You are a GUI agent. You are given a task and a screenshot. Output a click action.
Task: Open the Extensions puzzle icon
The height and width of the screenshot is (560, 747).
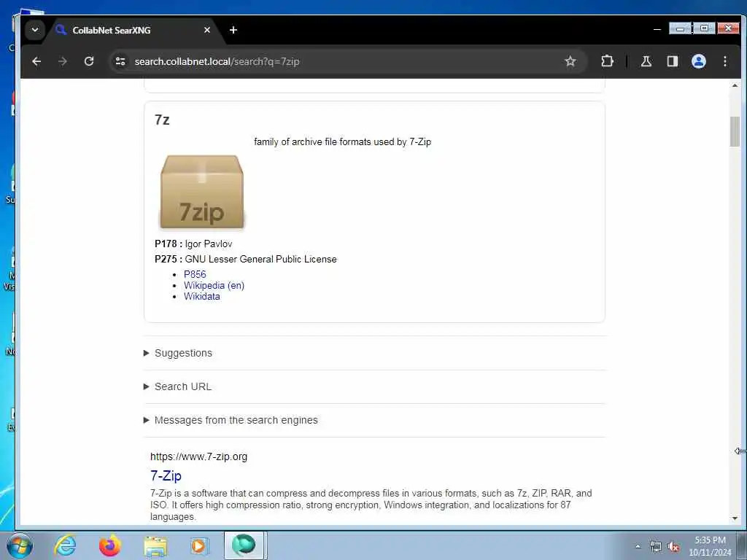[607, 61]
